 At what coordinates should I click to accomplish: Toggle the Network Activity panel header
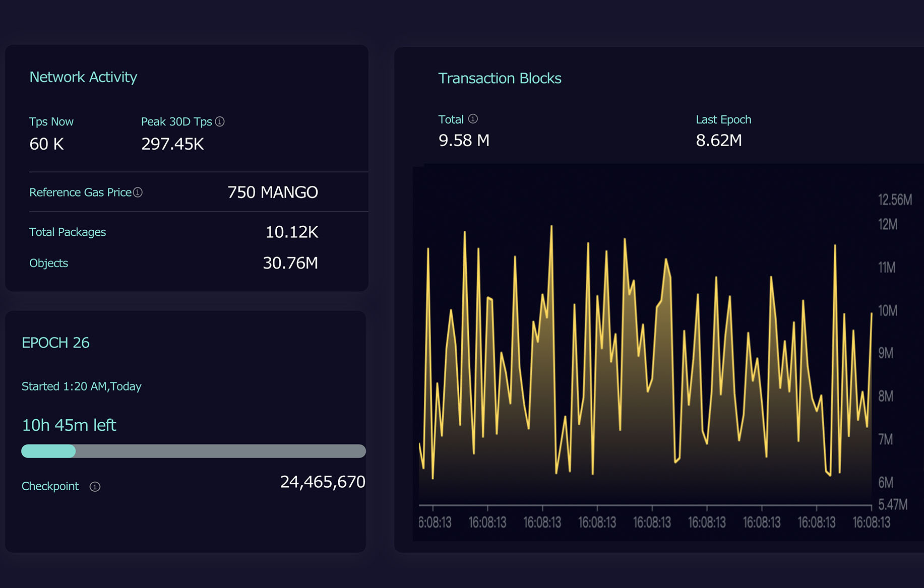(x=83, y=77)
